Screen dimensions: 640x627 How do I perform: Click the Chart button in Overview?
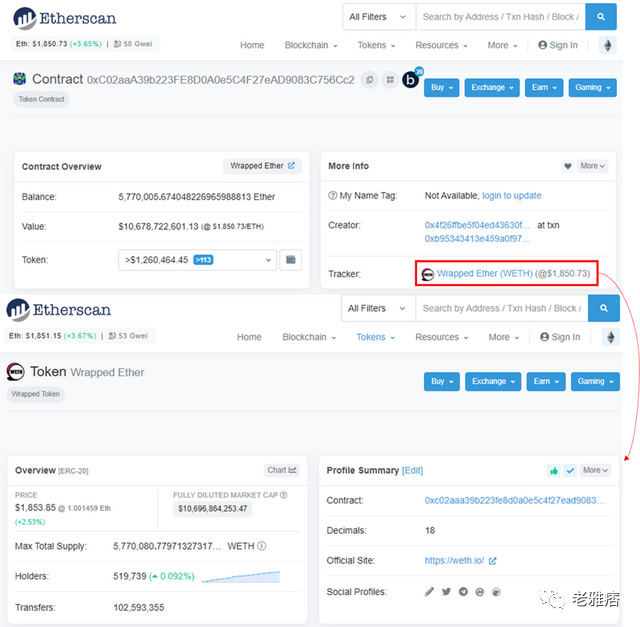[282, 470]
